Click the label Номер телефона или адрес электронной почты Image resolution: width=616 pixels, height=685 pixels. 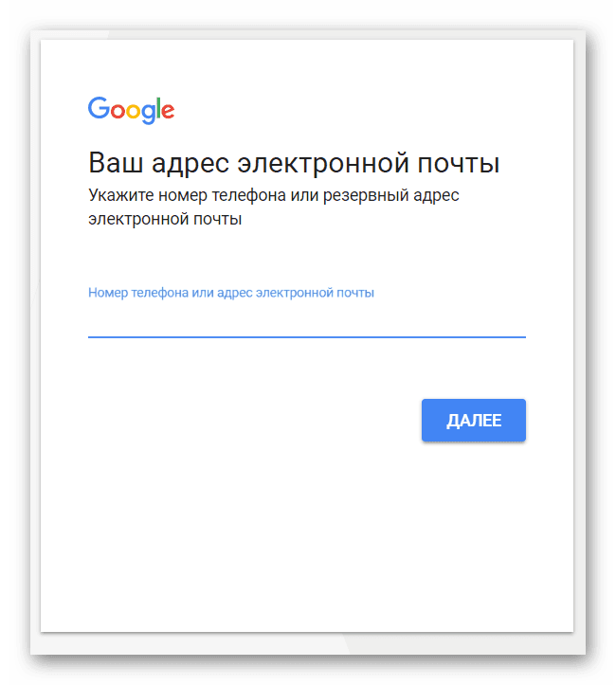tap(231, 293)
